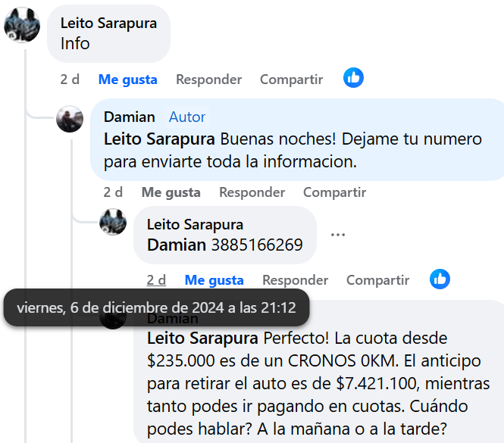Image resolution: width=504 pixels, height=443 pixels.
Task: Click Damian's avatar on the author reply
Action: point(70,120)
